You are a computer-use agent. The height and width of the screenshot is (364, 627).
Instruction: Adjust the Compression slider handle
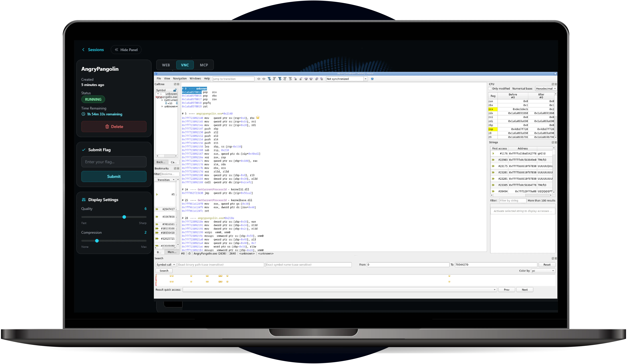(x=97, y=241)
